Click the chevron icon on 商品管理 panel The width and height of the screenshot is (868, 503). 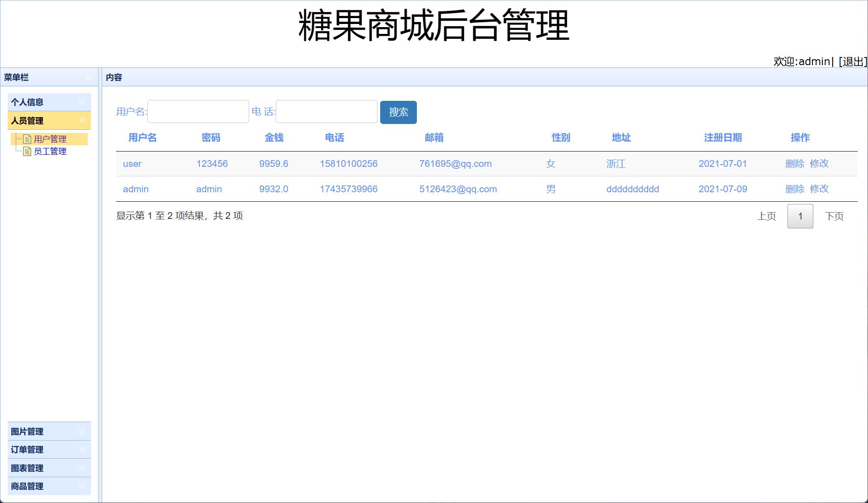(82, 486)
